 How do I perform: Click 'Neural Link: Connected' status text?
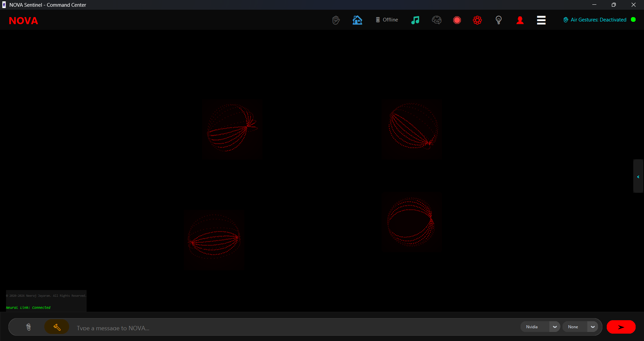tap(28, 307)
